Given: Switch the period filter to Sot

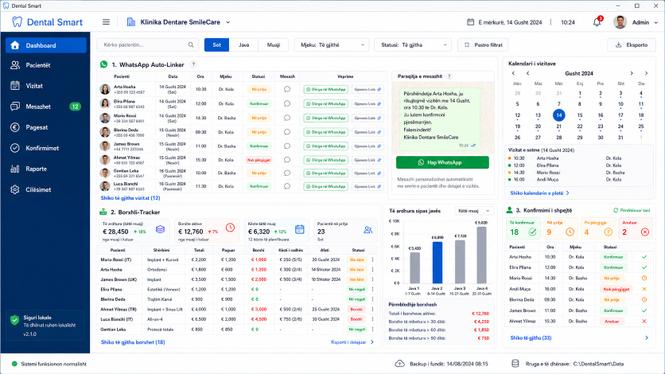Looking at the screenshot, I should [217, 45].
